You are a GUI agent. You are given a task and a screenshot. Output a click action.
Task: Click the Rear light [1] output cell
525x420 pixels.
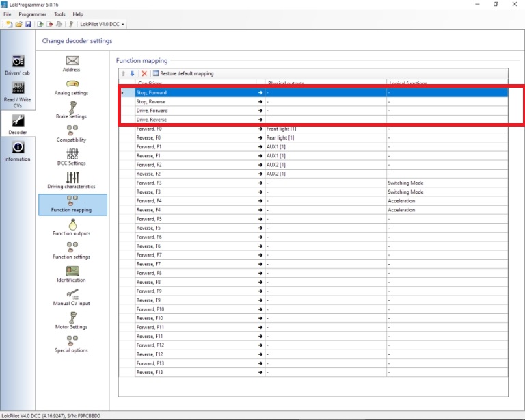coord(325,137)
